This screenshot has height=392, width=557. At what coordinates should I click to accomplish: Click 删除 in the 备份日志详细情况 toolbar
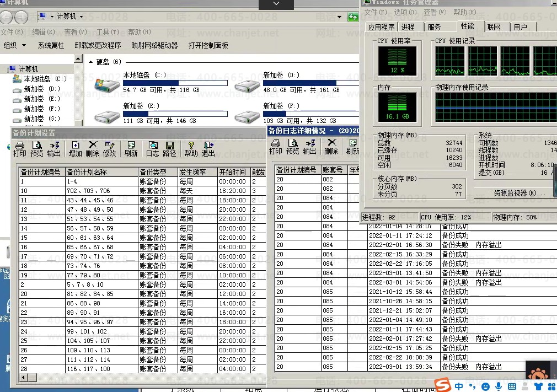(x=331, y=146)
